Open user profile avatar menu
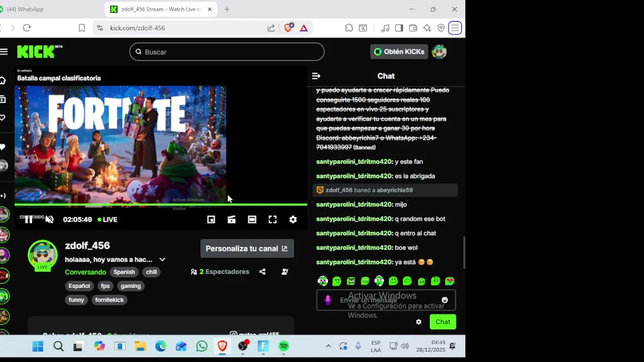 click(439, 52)
